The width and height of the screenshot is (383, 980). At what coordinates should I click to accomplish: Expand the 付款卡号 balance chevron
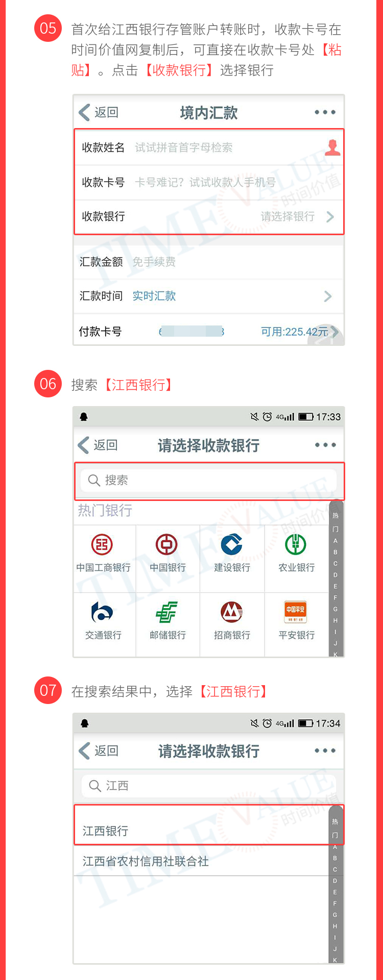[335, 332]
